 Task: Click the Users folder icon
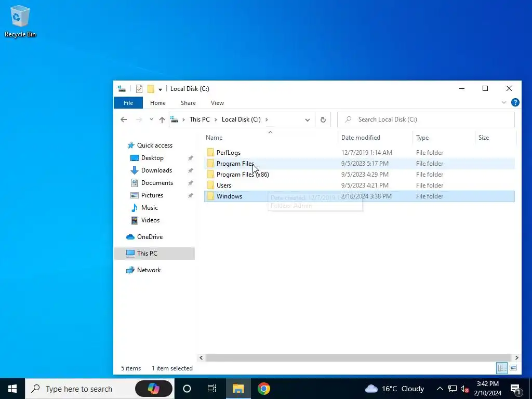pos(211,185)
